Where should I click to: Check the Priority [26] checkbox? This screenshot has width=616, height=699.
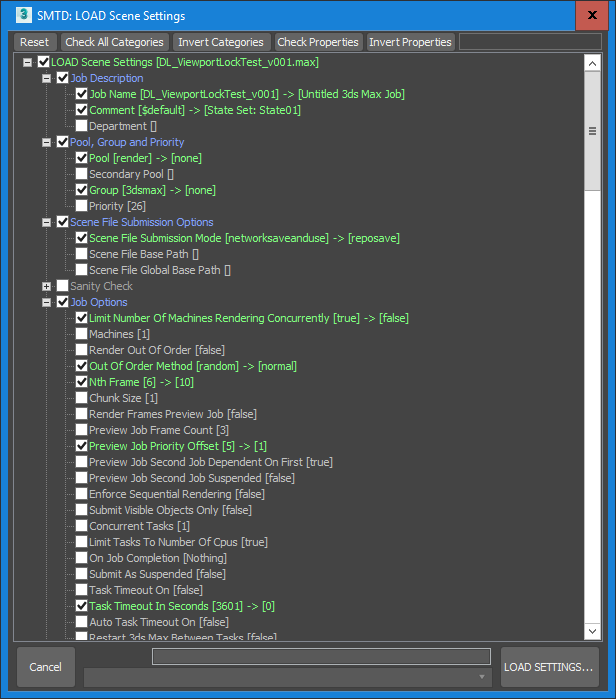[82, 206]
